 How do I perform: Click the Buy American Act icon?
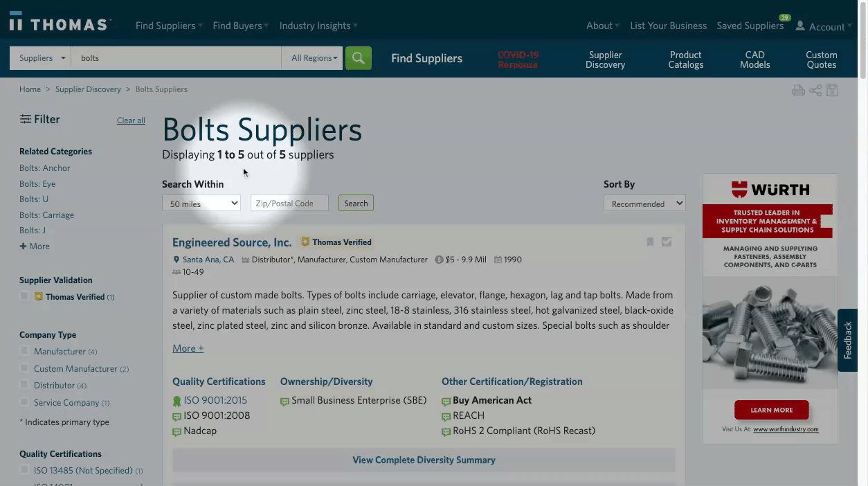[x=446, y=402]
